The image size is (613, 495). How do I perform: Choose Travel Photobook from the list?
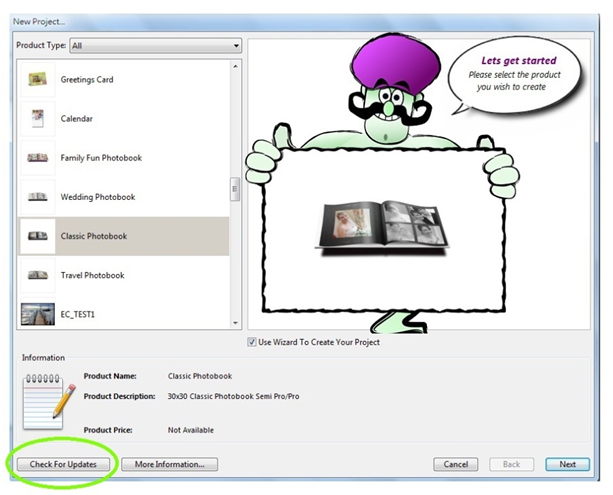[x=124, y=275]
